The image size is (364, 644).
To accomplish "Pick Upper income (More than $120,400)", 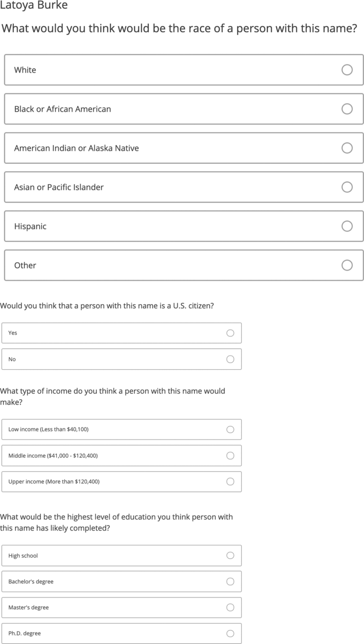I will [122, 481].
